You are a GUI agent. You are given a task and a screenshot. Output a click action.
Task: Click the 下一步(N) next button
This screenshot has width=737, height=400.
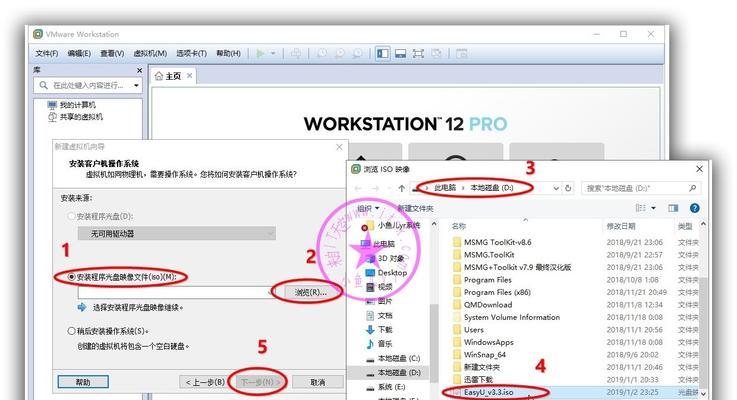pyautogui.click(x=260, y=382)
